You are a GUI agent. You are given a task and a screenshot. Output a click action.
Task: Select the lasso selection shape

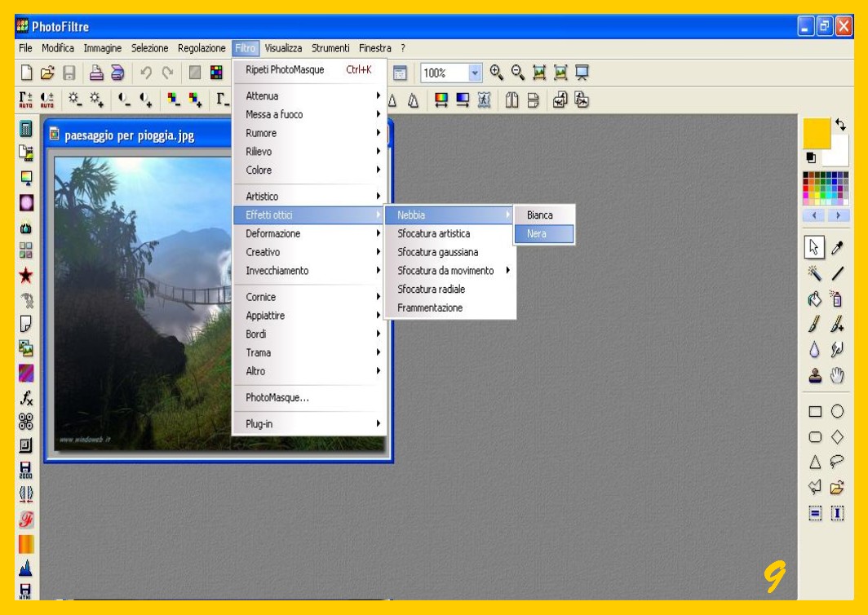[x=837, y=462]
